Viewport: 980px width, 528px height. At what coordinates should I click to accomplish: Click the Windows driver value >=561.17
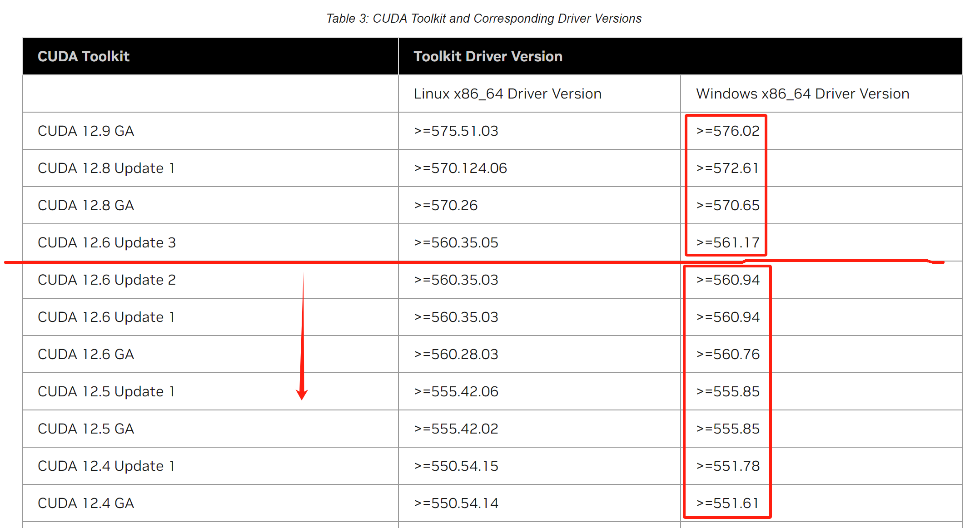pos(727,242)
